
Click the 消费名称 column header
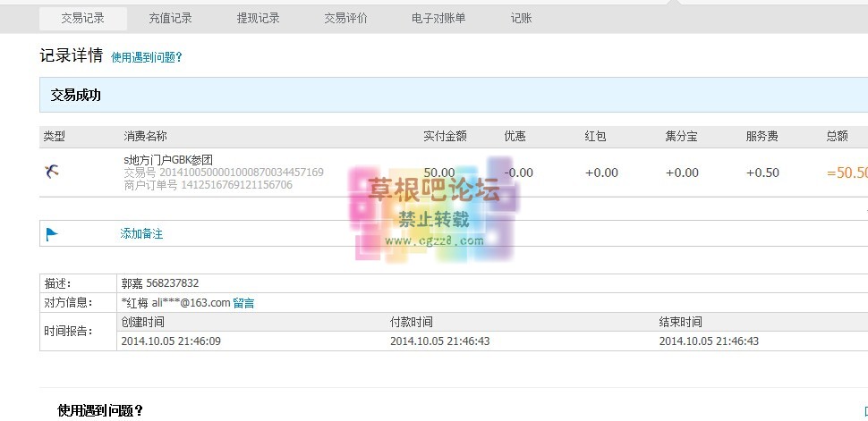click(145, 136)
